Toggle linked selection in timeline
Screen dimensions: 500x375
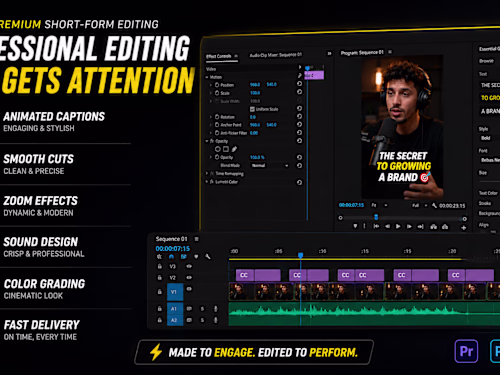click(183, 257)
